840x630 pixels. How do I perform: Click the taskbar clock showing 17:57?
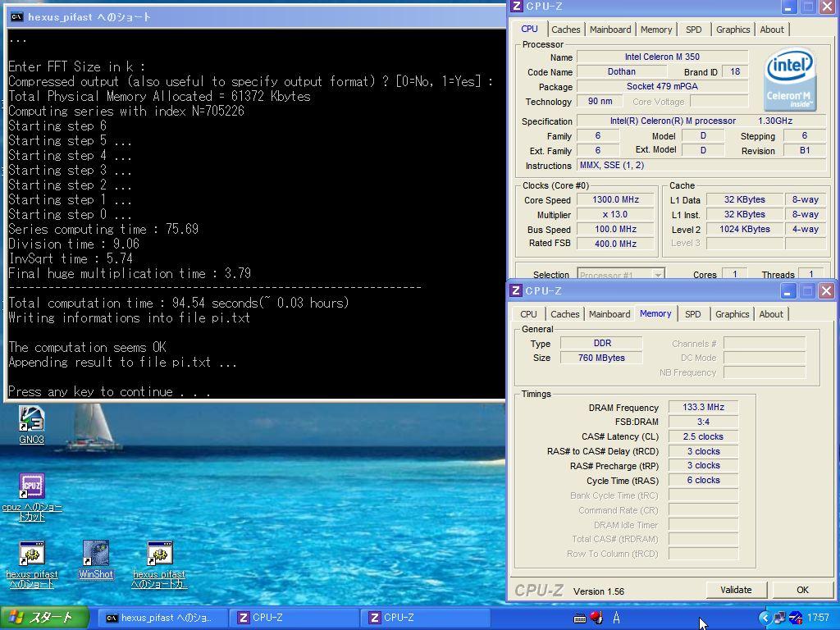(x=818, y=618)
